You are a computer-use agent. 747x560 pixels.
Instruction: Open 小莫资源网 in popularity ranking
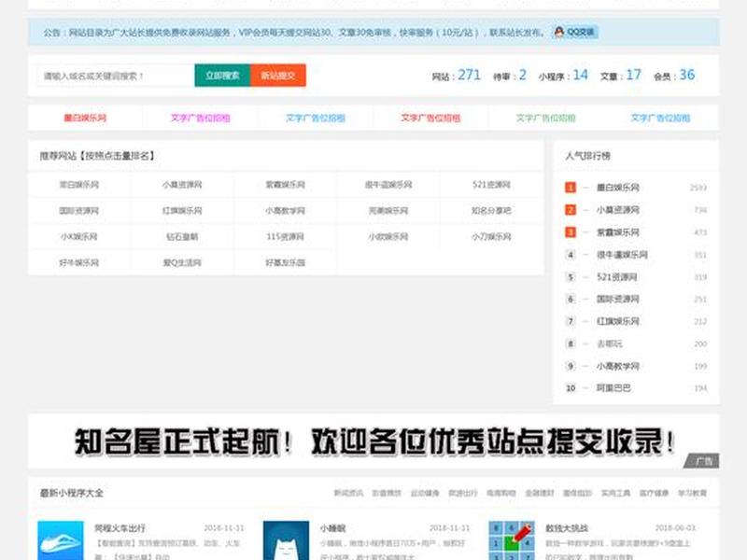tap(618, 209)
